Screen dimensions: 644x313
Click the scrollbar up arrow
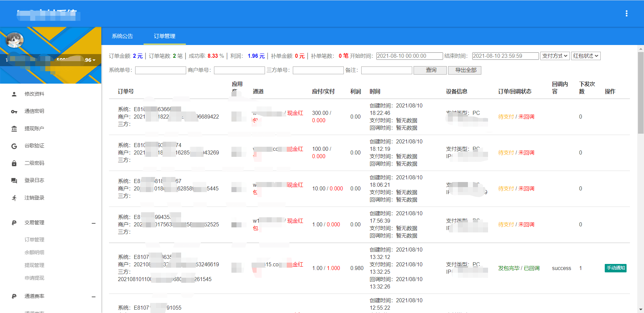tap(641, 49)
